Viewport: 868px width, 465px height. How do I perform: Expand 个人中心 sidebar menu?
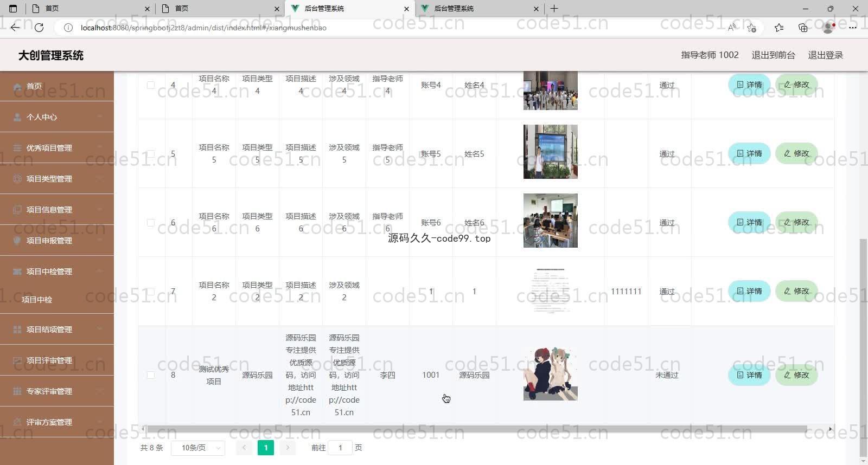[57, 117]
